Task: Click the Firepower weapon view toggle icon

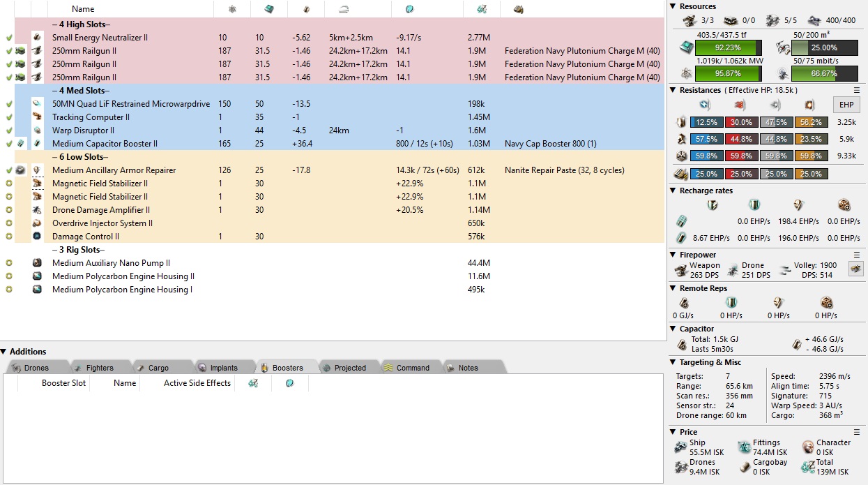Action: [855, 269]
